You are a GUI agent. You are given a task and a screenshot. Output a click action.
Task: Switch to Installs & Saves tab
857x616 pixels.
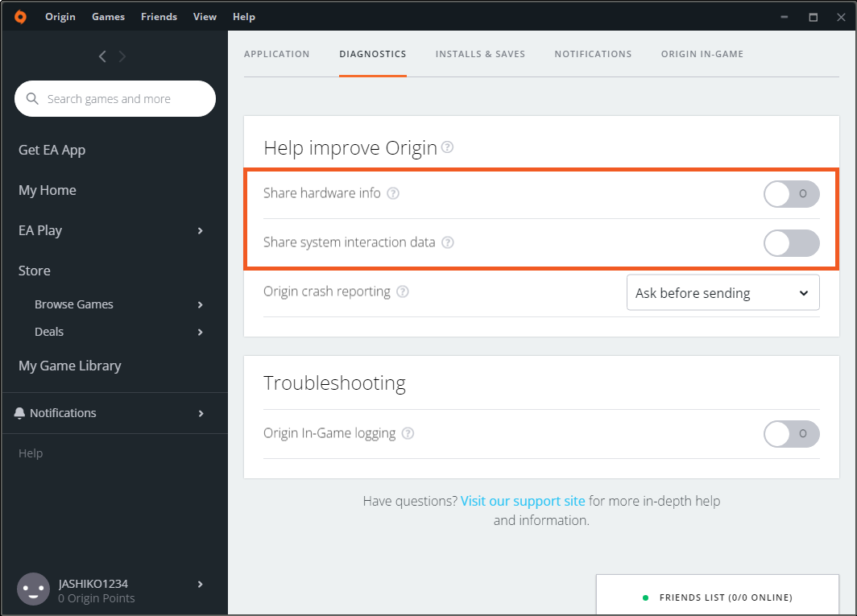click(x=480, y=54)
